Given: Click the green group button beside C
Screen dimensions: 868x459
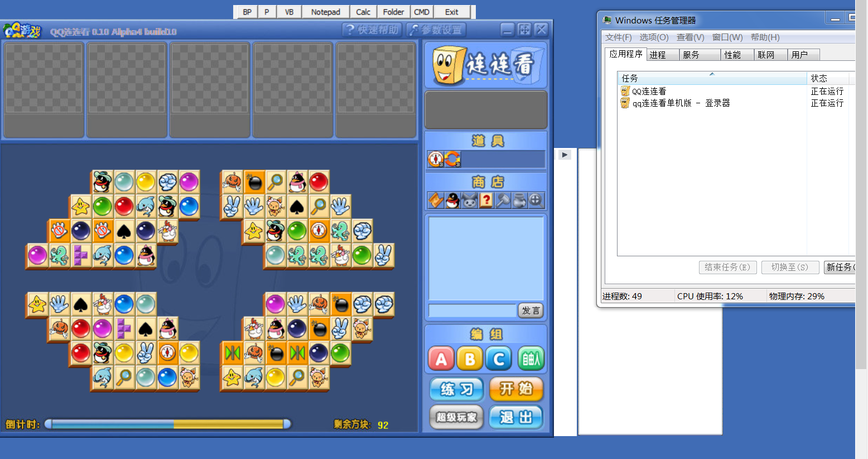Looking at the screenshot, I should point(531,359).
